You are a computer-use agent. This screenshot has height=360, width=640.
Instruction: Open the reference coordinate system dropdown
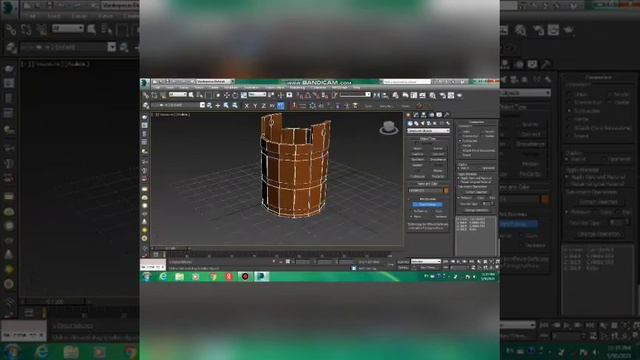pyautogui.click(x=257, y=95)
